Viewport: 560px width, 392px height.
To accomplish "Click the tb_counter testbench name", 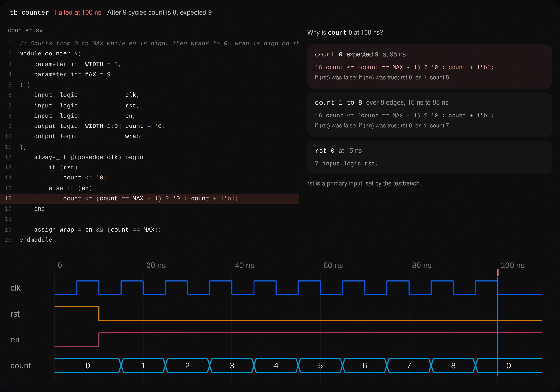I will 29,12.
